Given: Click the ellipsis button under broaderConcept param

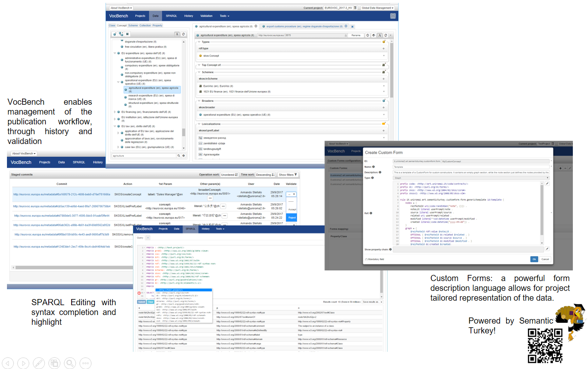Looking at the screenshot, I should pos(210,198).
